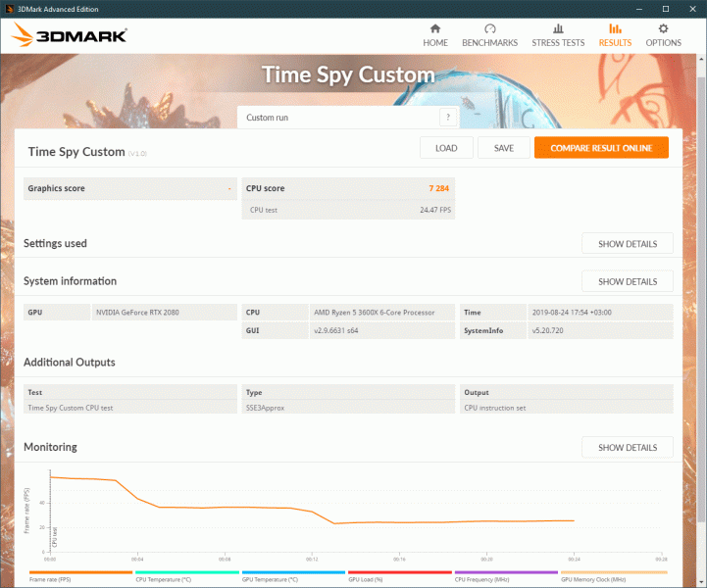Image resolution: width=707 pixels, height=588 pixels.
Task: Load a saved result with LOAD
Action: (446, 148)
